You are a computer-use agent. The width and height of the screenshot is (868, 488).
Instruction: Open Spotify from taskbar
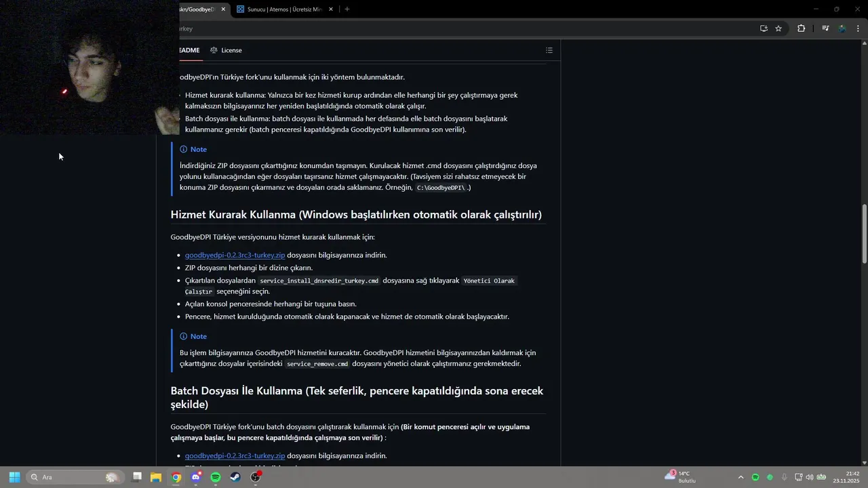(x=216, y=477)
